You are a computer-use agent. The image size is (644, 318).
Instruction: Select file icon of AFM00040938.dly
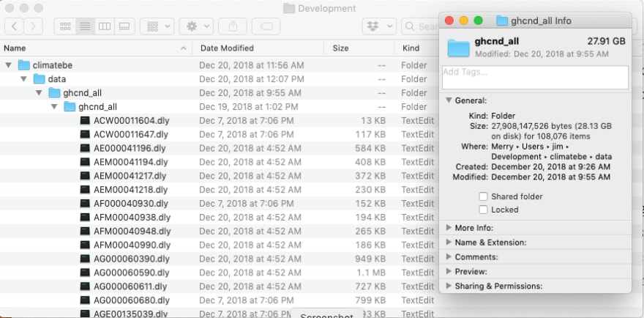coord(85,217)
